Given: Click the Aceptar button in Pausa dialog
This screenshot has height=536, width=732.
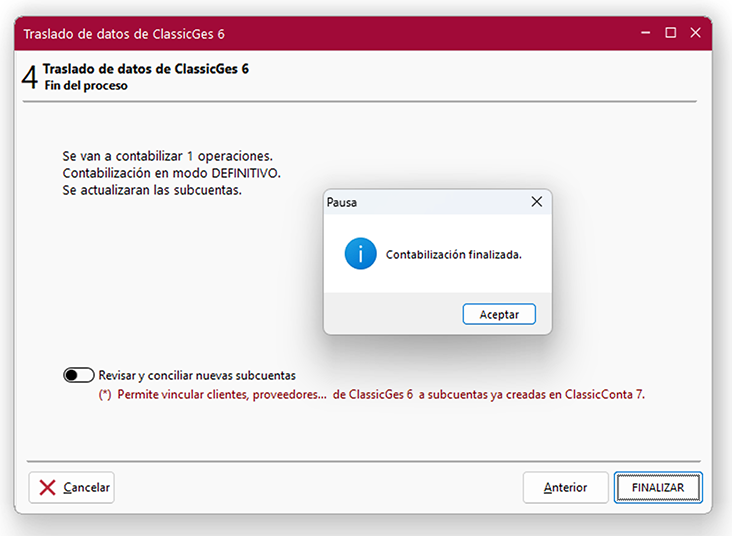Looking at the screenshot, I should point(499,314).
